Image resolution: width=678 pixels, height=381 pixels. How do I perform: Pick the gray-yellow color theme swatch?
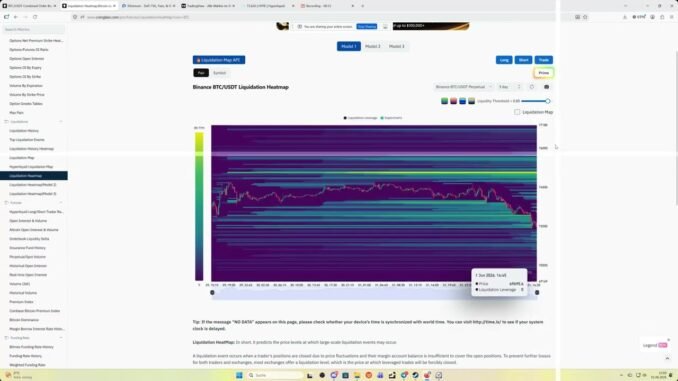471,101
